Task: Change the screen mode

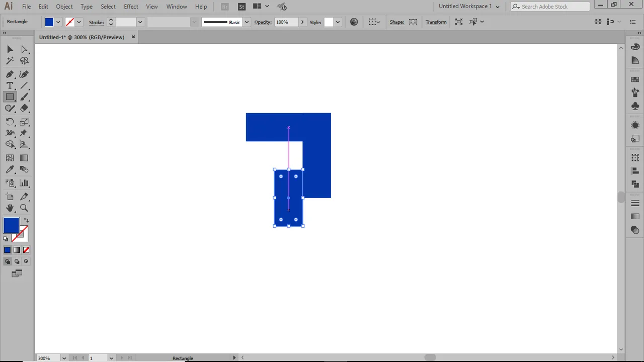Action: (17, 274)
